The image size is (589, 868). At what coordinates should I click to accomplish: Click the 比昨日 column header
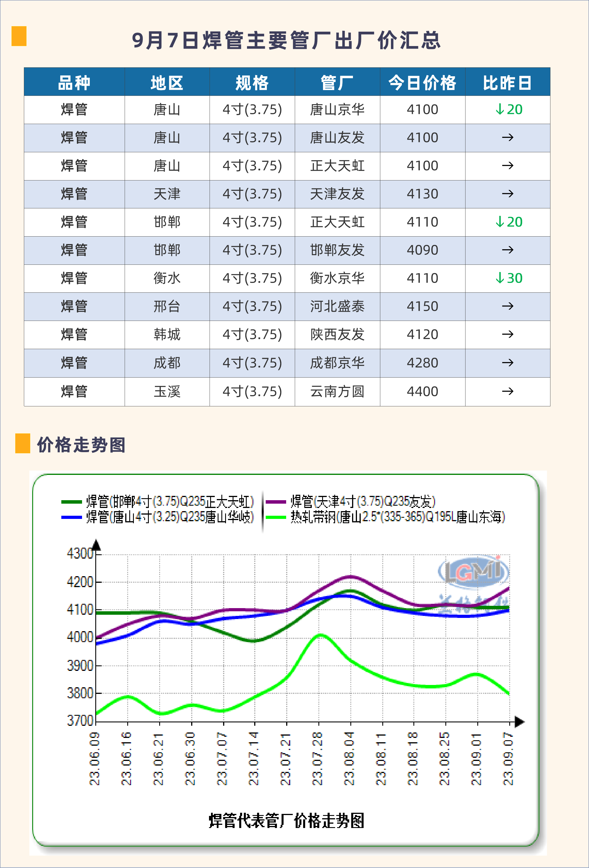(507, 82)
